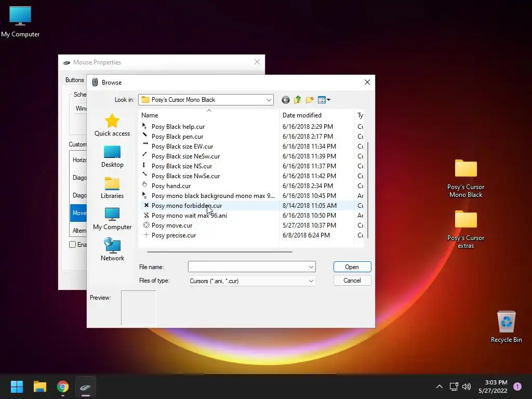Close the Browse dialog window
The image size is (532, 399).
367,83
